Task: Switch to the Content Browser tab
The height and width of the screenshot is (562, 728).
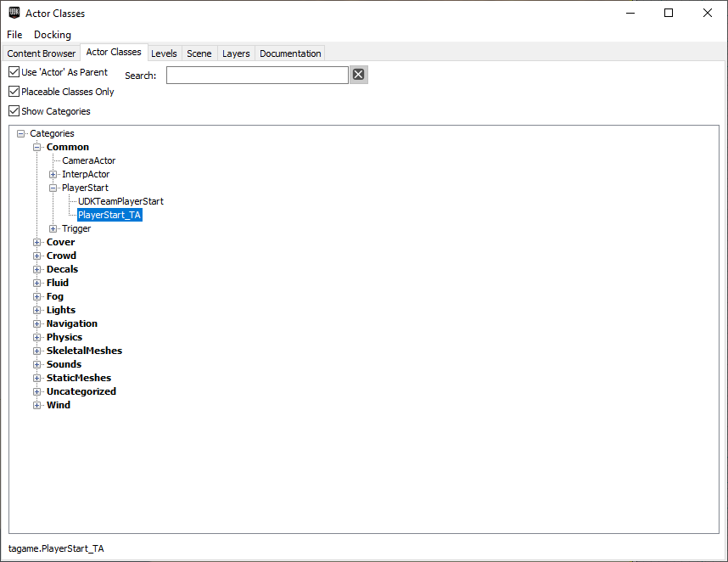Action: click(x=41, y=53)
